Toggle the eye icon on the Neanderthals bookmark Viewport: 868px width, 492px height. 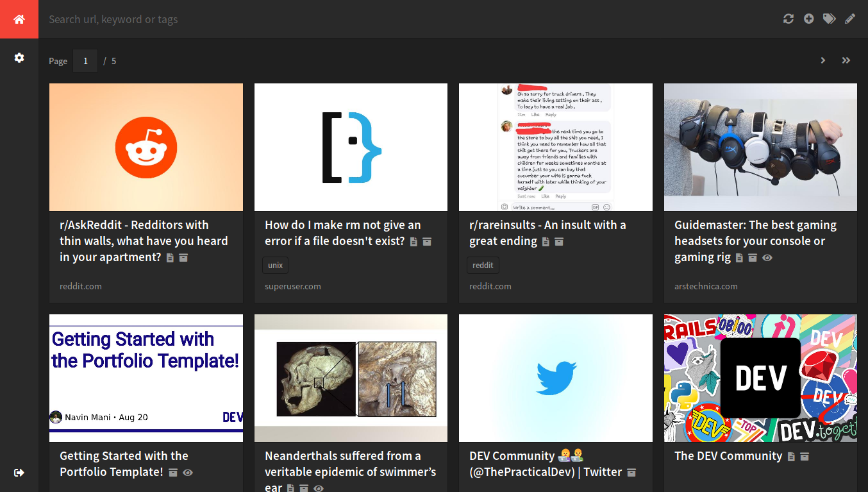[318, 488]
